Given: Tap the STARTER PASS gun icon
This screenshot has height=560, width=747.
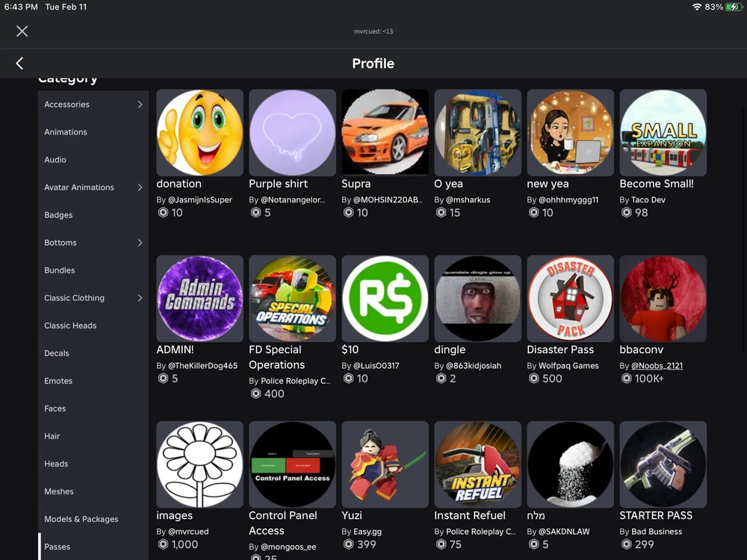Looking at the screenshot, I should 663,464.
